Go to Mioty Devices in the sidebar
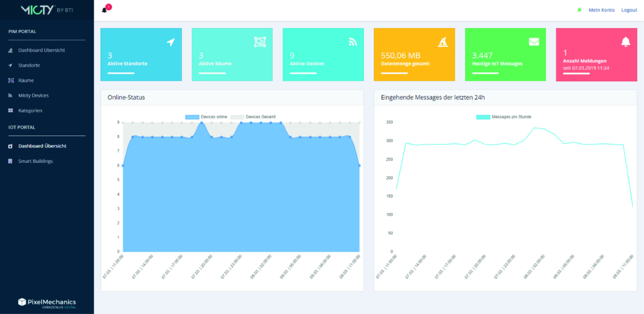 (x=33, y=96)
